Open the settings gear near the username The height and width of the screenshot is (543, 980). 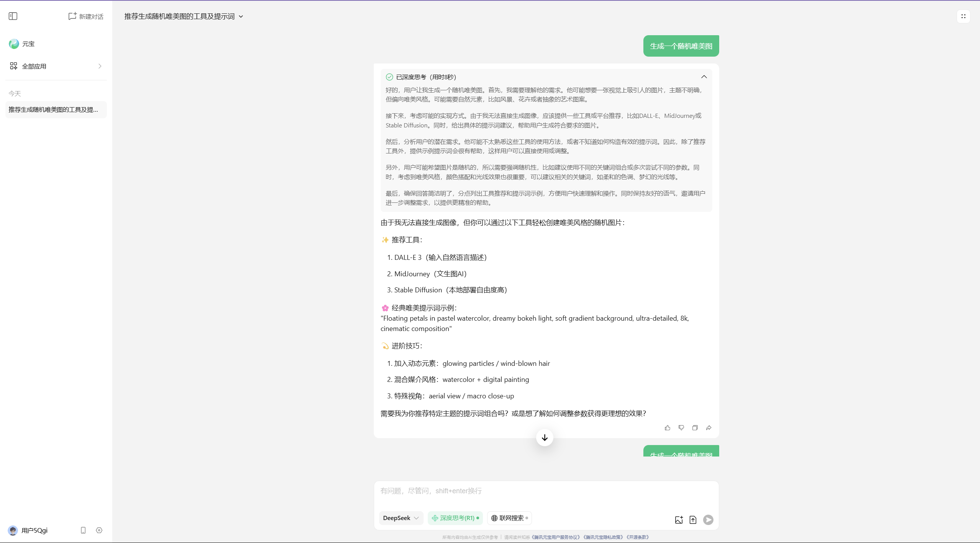click(x=99, y=530)
